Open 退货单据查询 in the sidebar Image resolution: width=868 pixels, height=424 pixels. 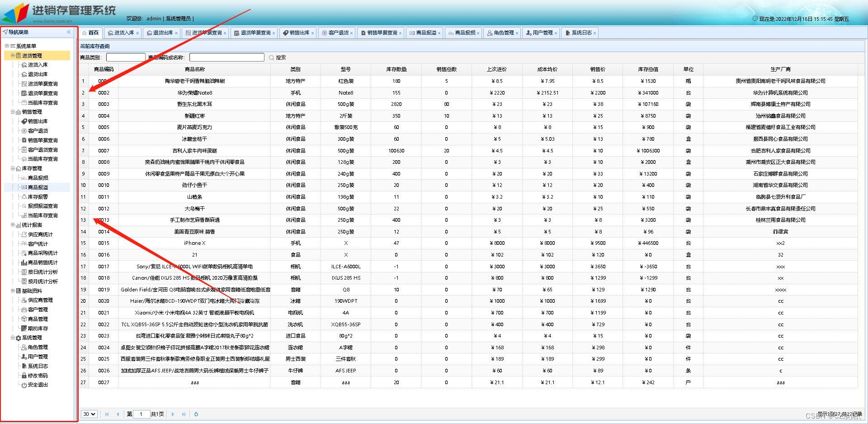(42, 93)
